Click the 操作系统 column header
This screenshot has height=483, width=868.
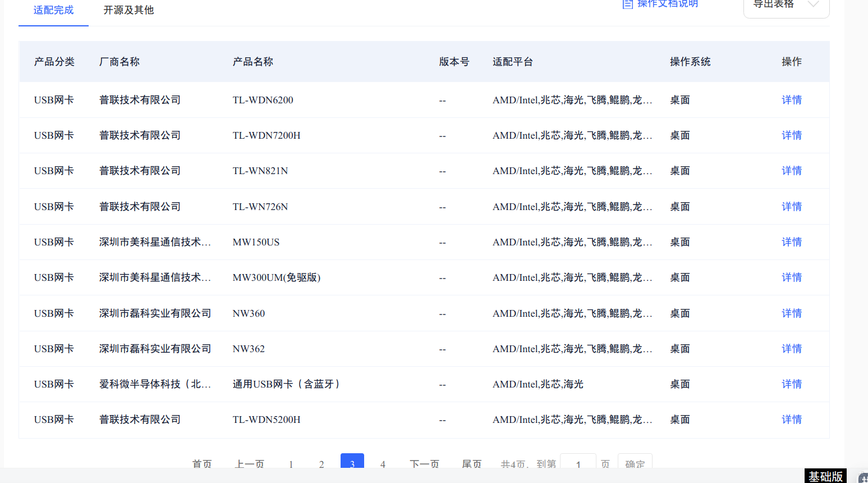coord(690,62)
